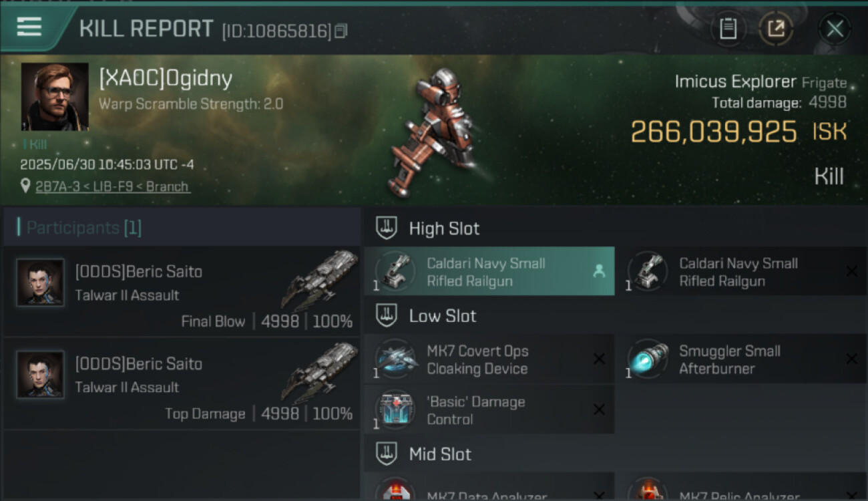Open the 2B7A-3 location link
Screen dimensions: 868x501
click(112, 186)
